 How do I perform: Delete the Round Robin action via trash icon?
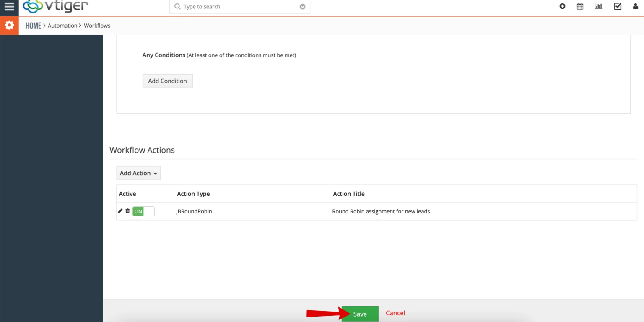coord(127,211)
